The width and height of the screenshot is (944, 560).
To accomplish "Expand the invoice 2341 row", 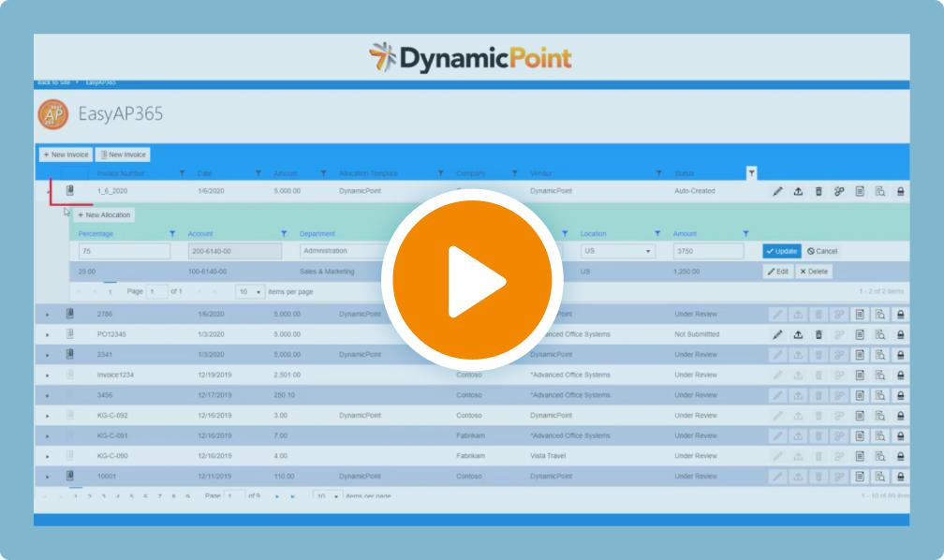I will (x=48, y=355).
